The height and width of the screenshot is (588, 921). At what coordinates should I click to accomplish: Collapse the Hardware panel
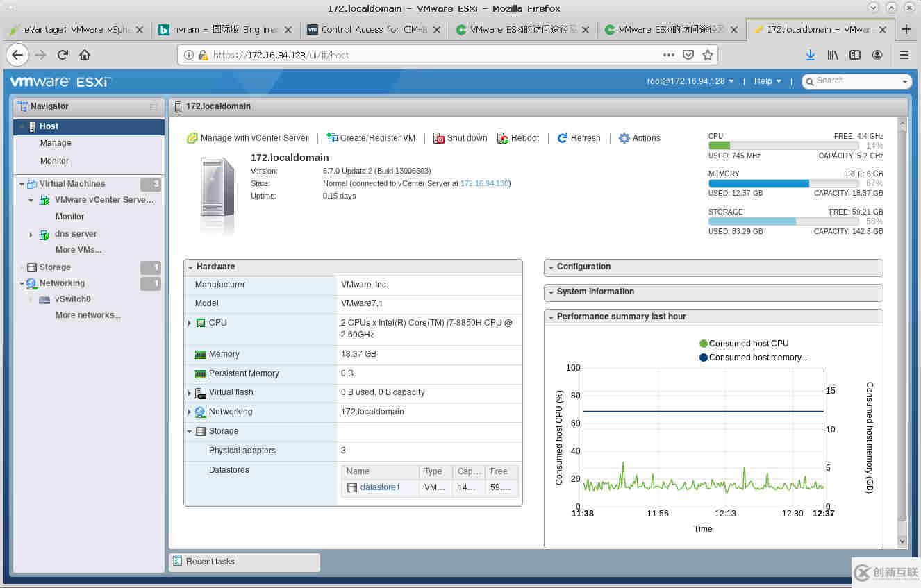[x=190, y=267]
